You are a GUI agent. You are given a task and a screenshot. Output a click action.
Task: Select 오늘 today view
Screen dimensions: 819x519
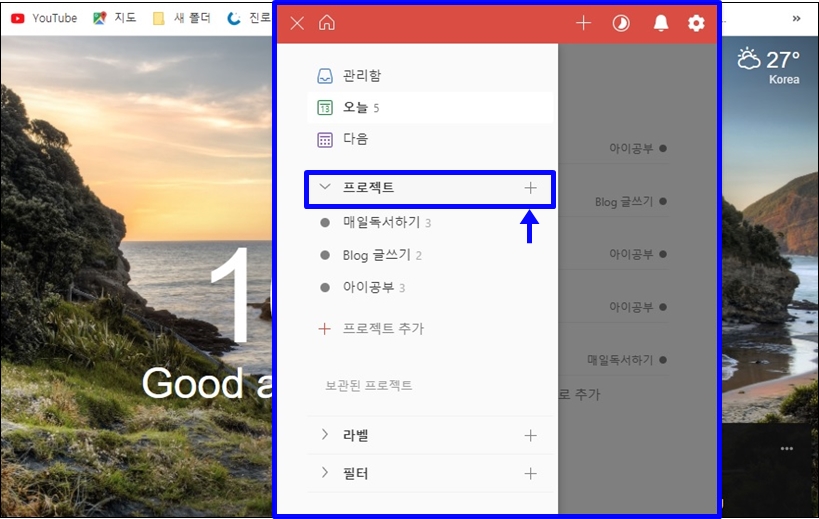click(x=429, y=108)
